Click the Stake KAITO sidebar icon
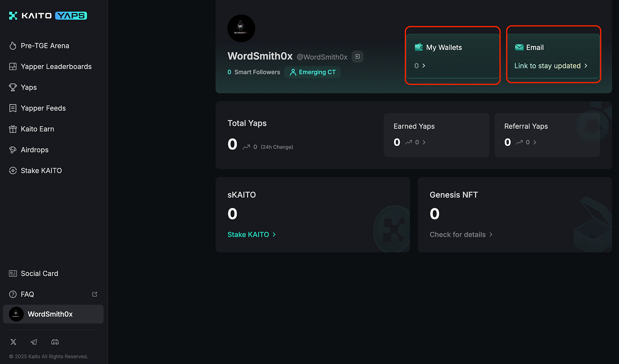 click(x=13, y=171)
